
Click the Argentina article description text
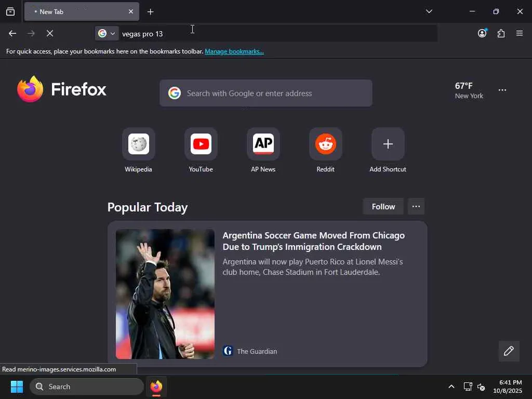coord(312,267)
